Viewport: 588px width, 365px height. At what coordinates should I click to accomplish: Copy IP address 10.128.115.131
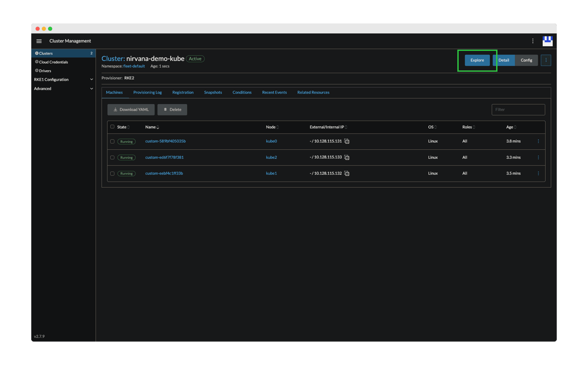click(x=347, y=142)
